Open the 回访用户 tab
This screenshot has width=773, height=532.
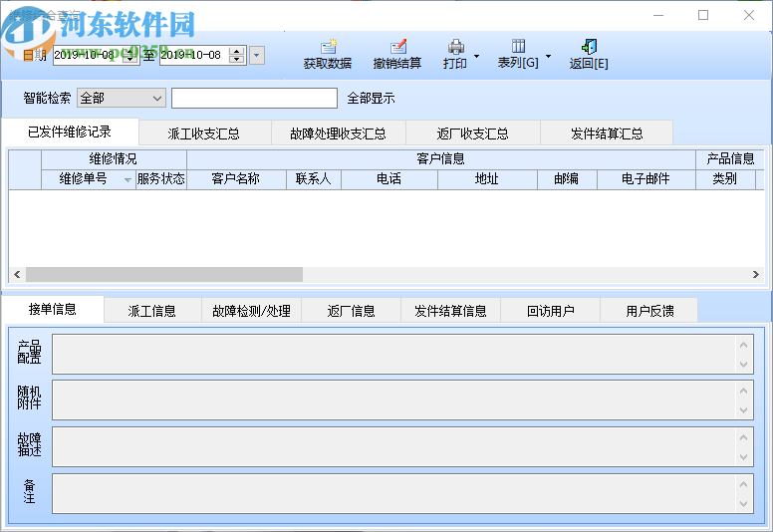click(x=550, y=311)
